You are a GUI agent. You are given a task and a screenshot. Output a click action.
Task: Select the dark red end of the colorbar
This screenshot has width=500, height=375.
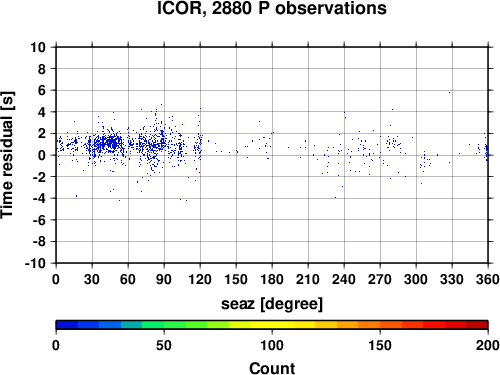[477, 325]
